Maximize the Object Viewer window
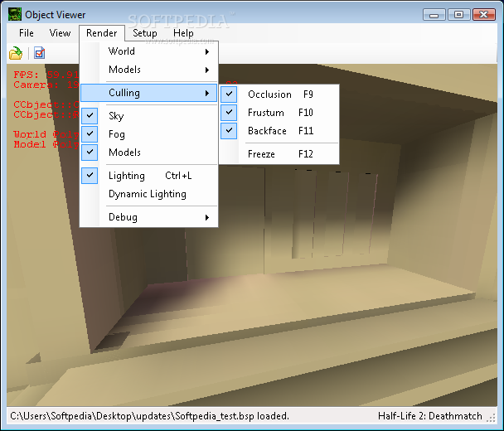This screenshot has height=431, width=504. click(x=458, y=14)
